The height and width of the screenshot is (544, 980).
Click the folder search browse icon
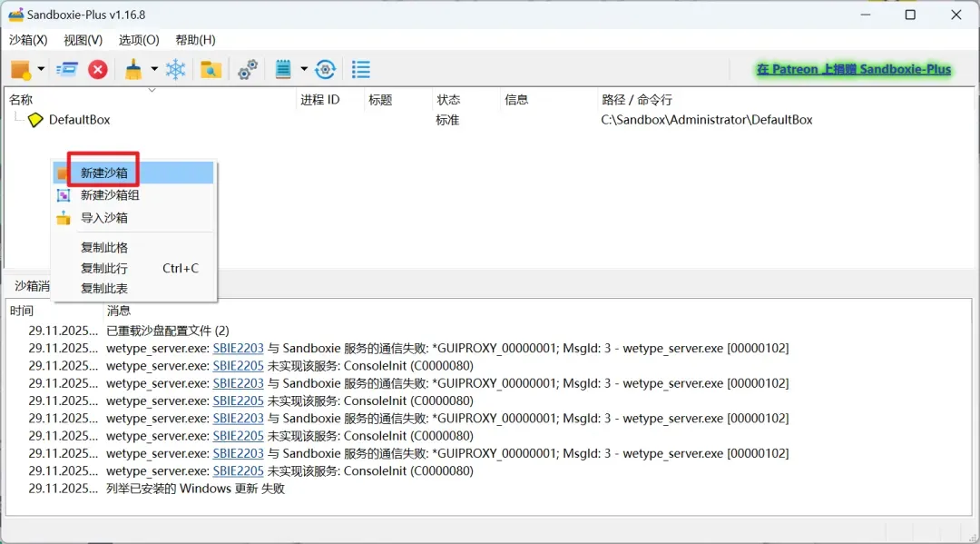[x=211, y=69]
